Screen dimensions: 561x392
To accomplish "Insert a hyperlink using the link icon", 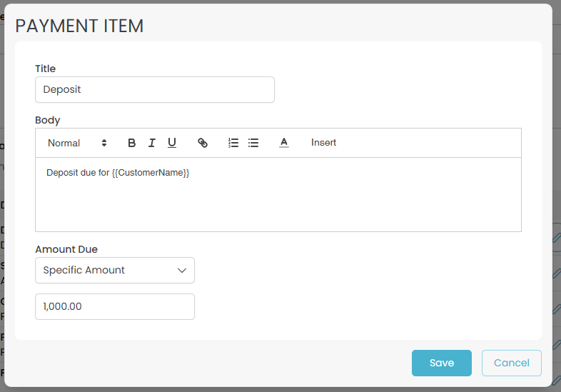I will point(203,143).
